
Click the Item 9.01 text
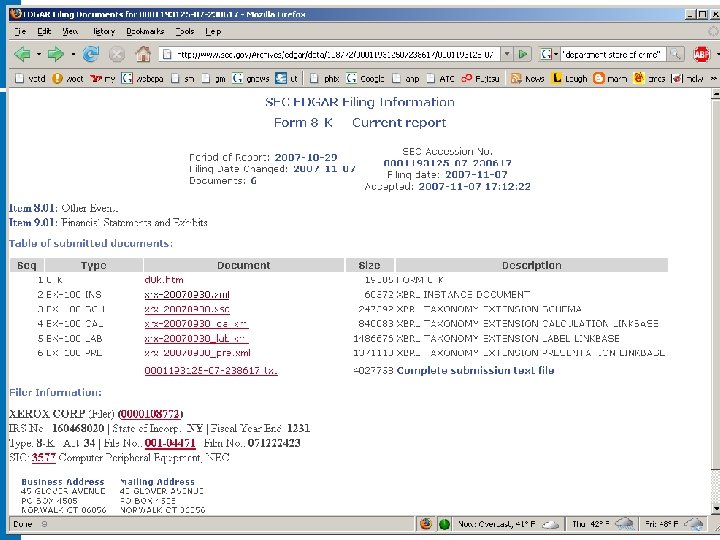[108, 223]
